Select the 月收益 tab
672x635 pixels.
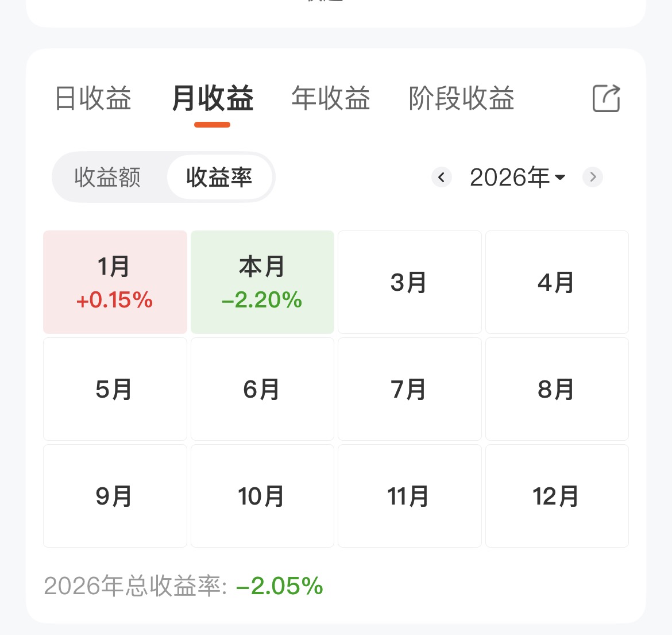[x=213, y=98]
